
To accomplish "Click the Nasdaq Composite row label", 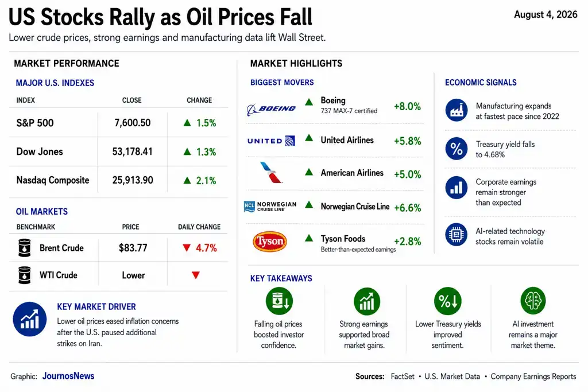I will 53,180.
